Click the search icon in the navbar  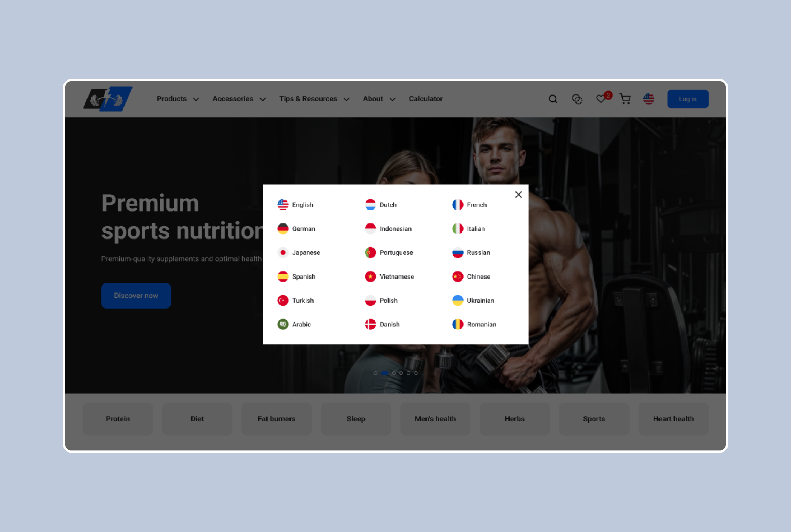coord(552,99)
